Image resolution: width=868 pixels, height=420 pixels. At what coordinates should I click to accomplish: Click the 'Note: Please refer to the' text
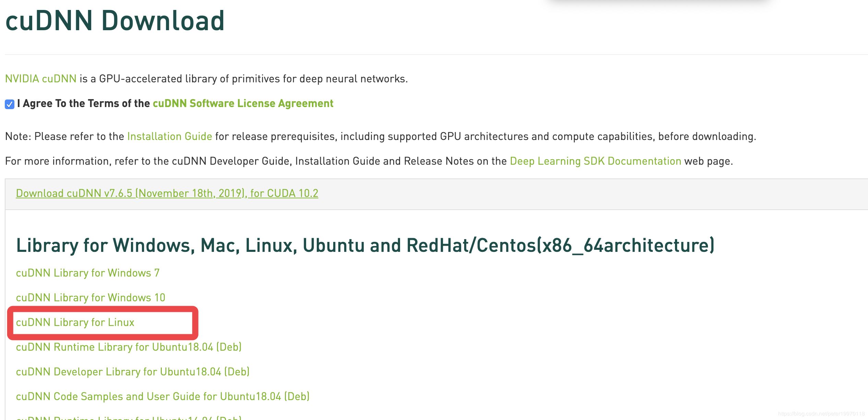(x=64, y=137)
